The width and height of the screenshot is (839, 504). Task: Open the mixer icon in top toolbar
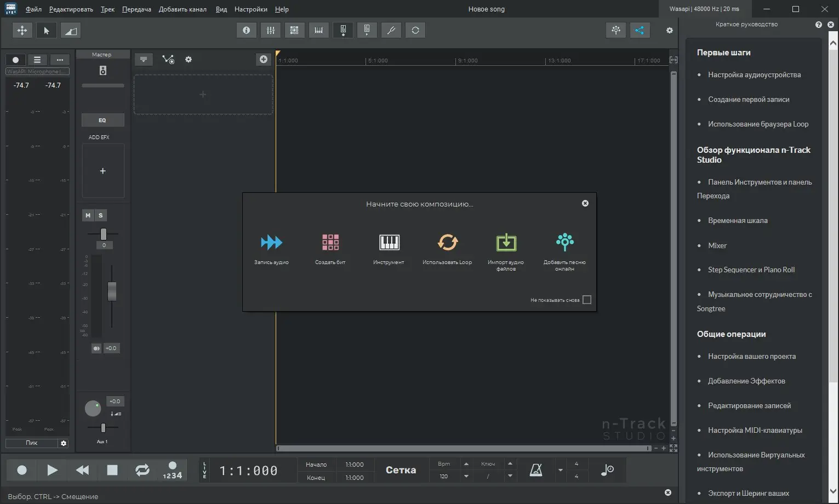pos(270,30)
